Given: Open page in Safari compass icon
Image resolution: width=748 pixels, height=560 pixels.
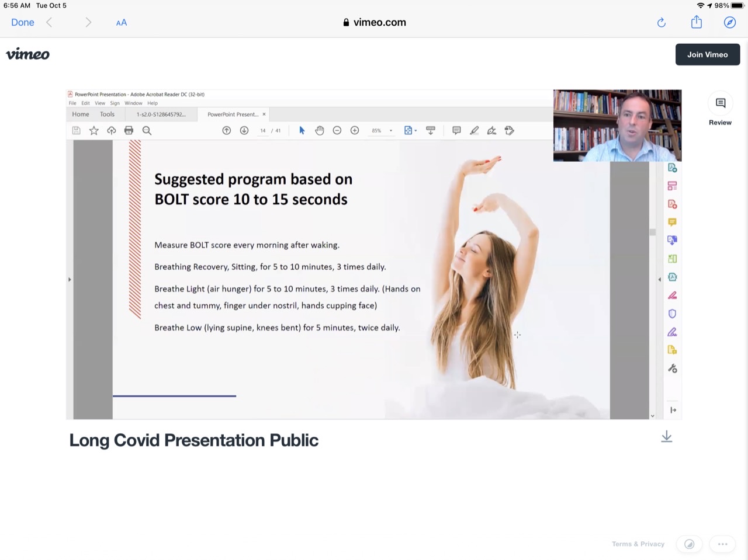Looking at the screenshot, I should coord(729,22).
